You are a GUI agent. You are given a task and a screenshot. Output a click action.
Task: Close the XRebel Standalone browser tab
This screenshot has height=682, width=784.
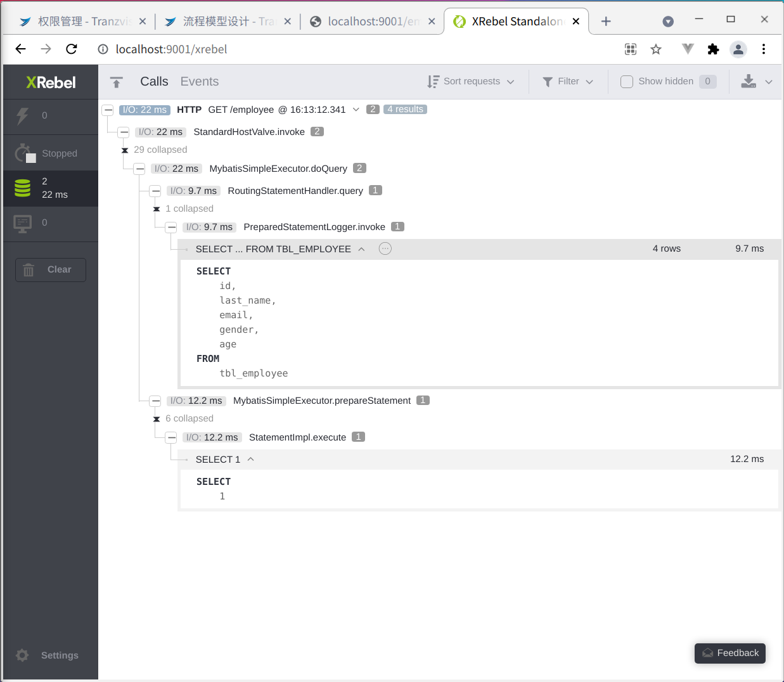575,22
